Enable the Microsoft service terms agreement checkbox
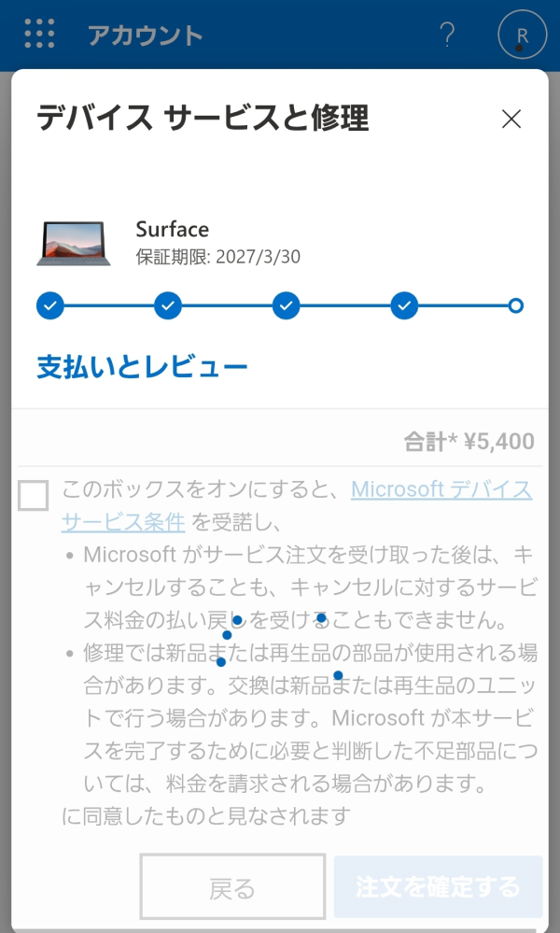This screenshot has width=560, height=933. click(x=33, y=496)
